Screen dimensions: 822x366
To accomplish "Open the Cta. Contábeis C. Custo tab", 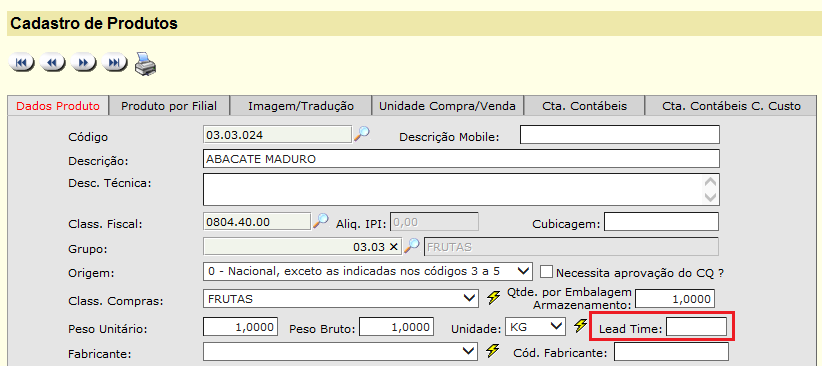I will [731, 106].
